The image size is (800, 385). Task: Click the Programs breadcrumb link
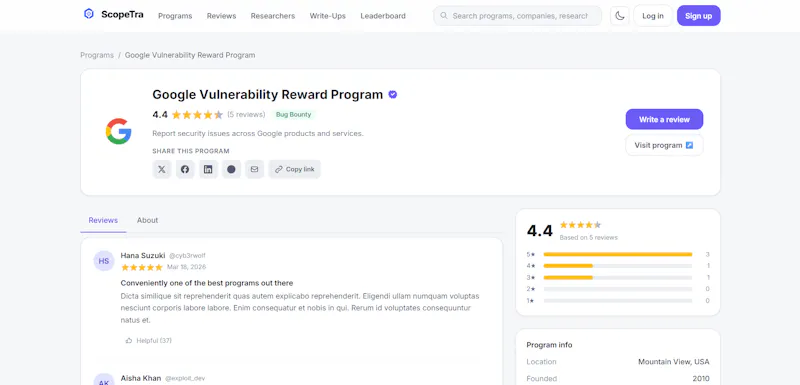[97, 55]
